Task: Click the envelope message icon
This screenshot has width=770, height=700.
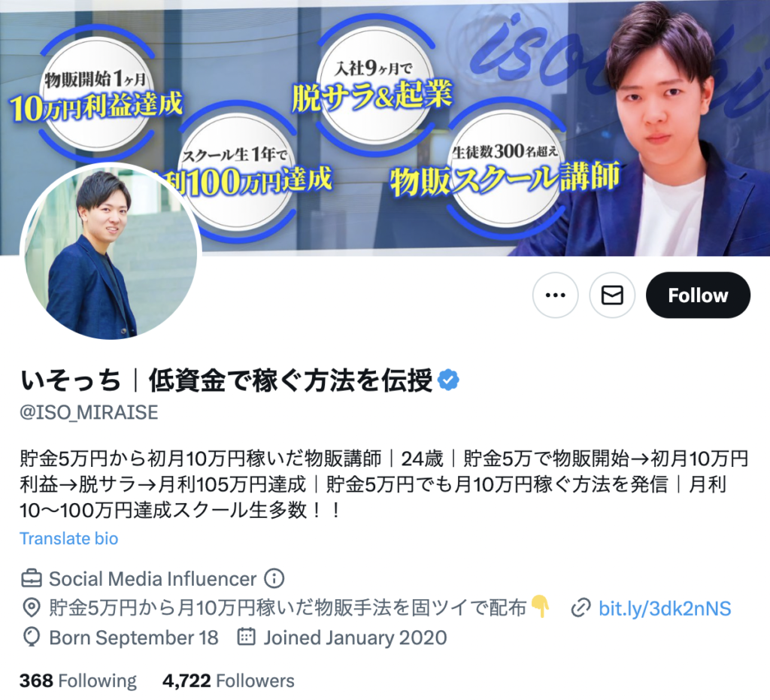Action: [x=612, y=295]
